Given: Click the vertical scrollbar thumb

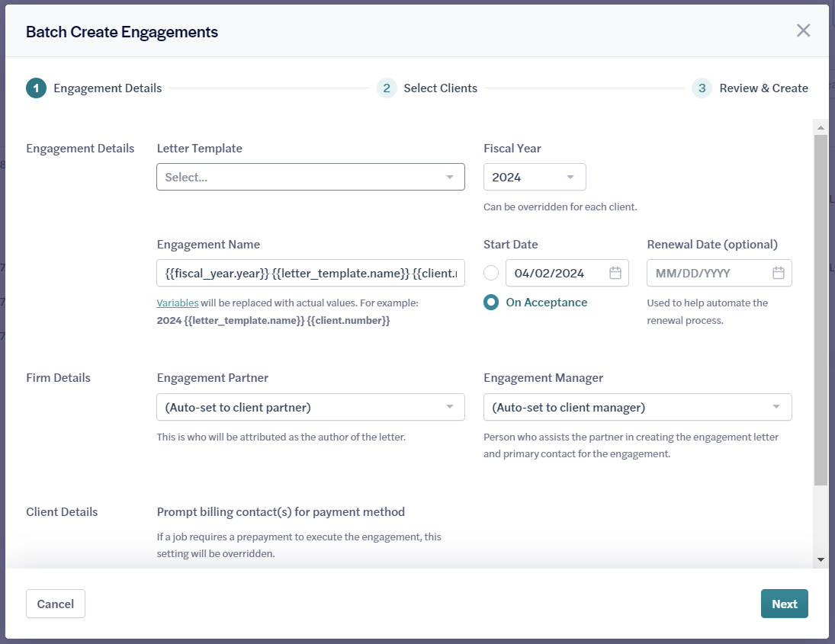Looking at the screenshot, I should [x=821, y=309].
